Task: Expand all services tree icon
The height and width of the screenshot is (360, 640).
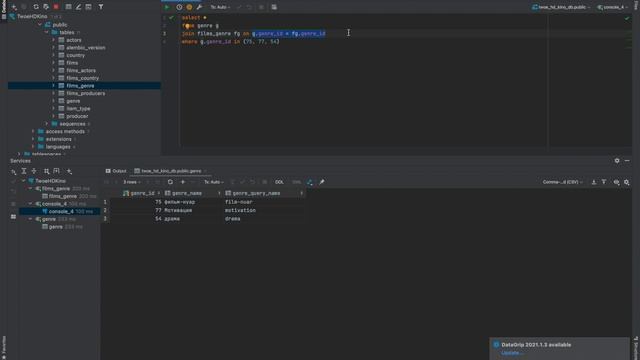Action: point(24,171)
